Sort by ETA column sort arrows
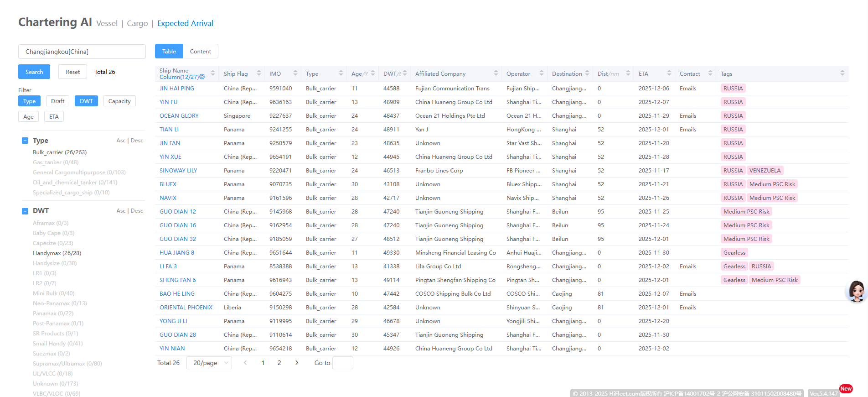Screen dimensions: 868x397 [x=669, y=73]
